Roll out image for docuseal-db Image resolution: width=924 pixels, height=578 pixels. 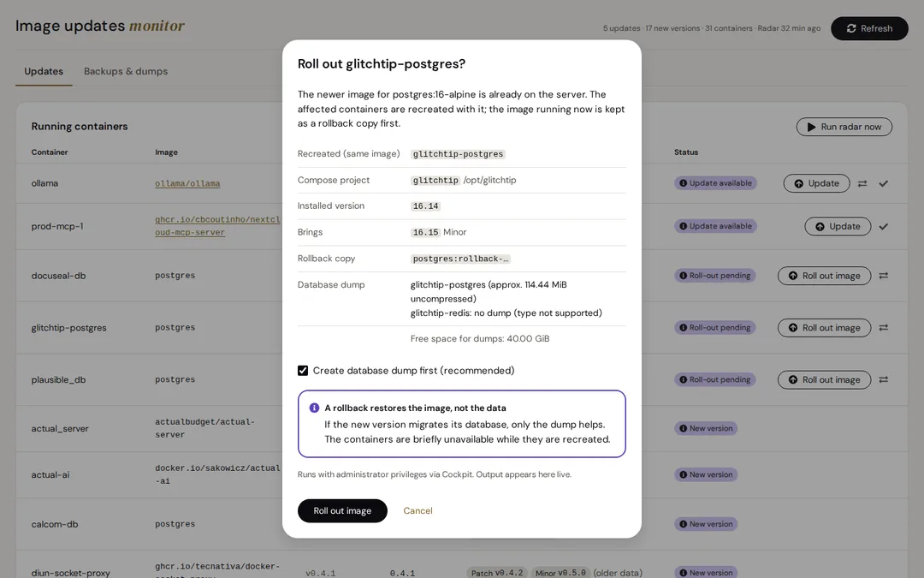tap(824, 276)
